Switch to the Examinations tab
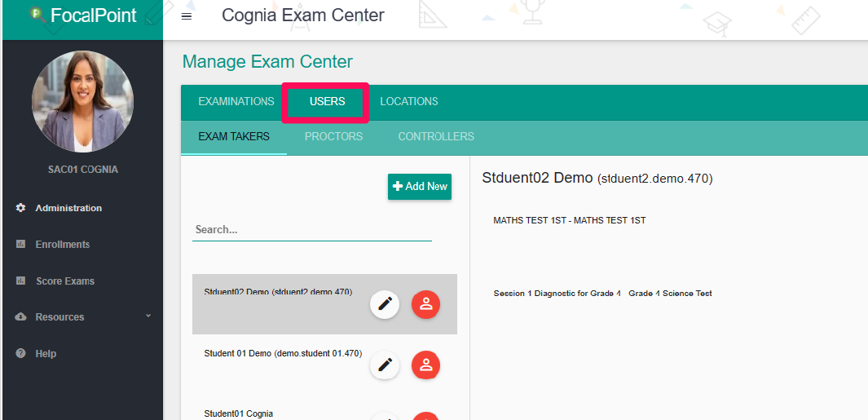868x420 pixels. click(236, 102)
